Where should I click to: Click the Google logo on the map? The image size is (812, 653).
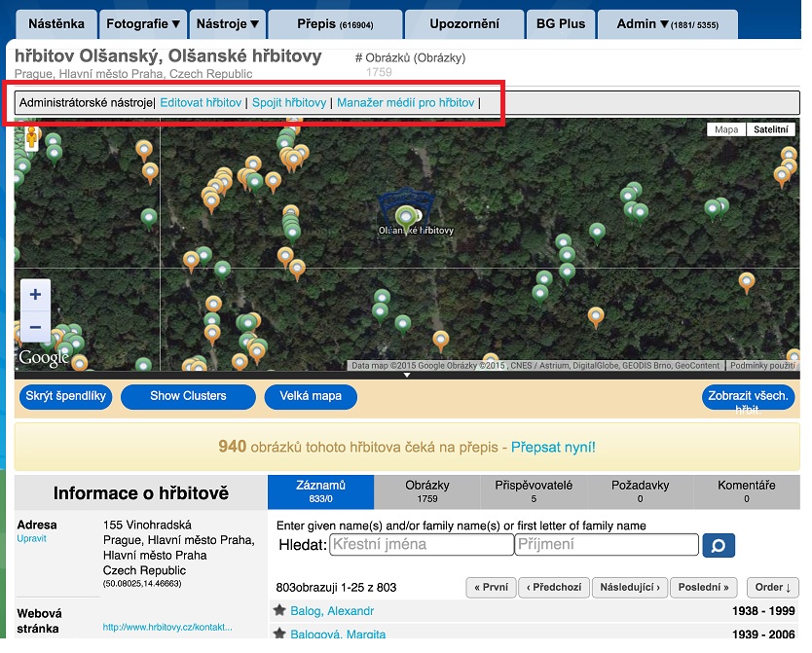tap(44, 358)
